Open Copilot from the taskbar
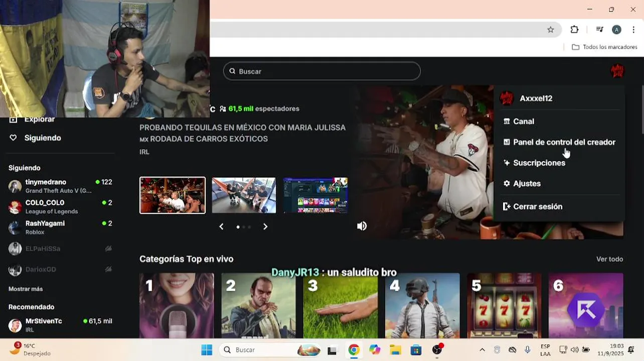644x361 pixels. 375,350
